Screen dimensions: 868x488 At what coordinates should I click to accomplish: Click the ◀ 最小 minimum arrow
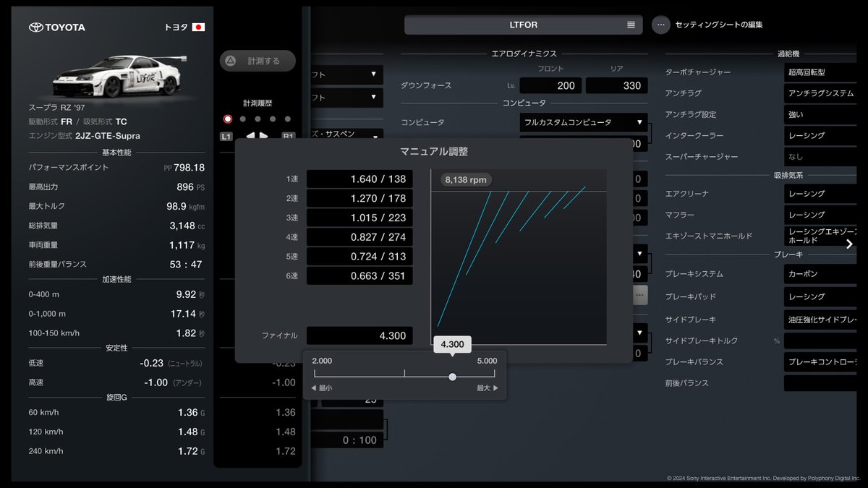322,388
